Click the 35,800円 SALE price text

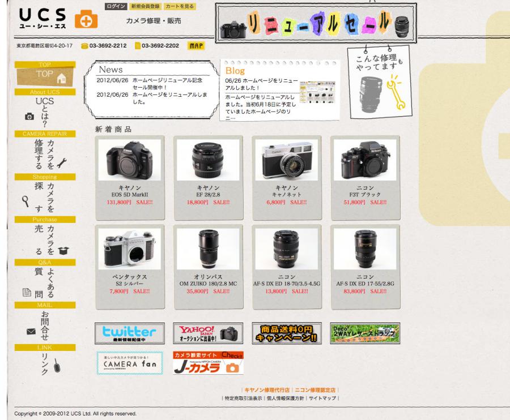click(x=208, y=291)
